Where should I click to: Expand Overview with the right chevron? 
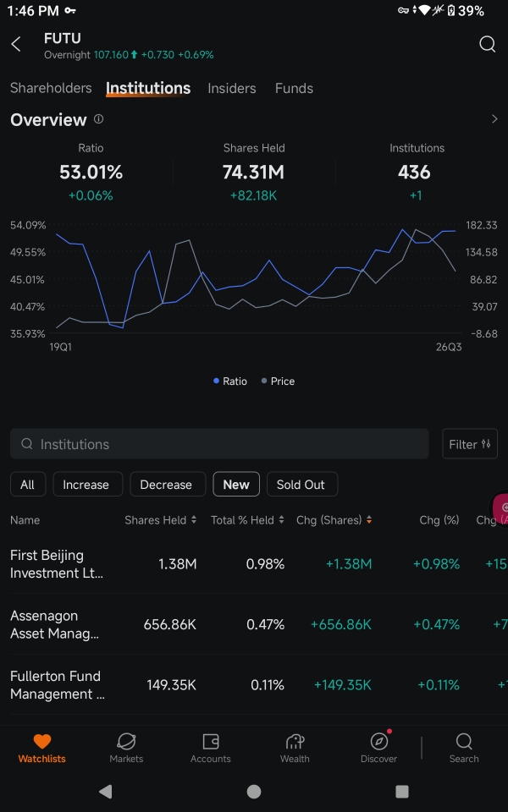pos(494,119)
